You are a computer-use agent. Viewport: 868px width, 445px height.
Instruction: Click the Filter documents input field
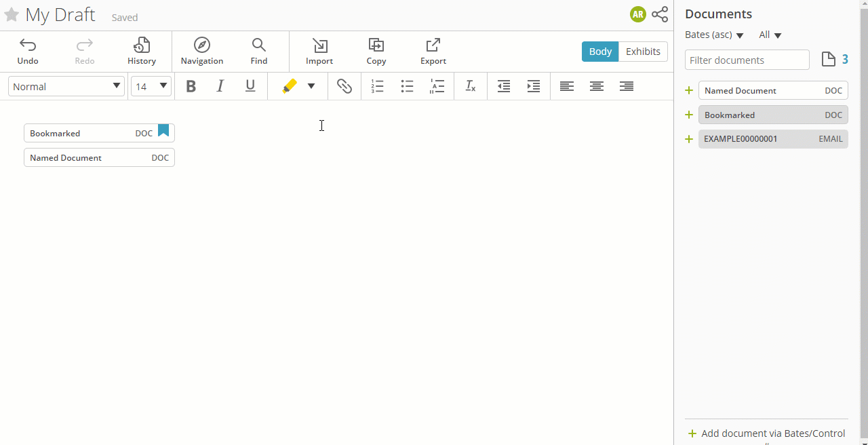coord(747,60)
